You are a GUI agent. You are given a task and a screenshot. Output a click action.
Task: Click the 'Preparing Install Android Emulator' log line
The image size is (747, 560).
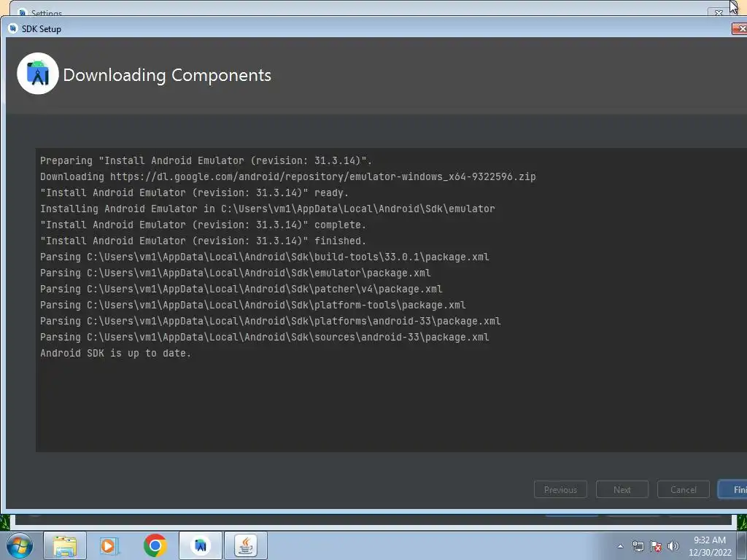pyautogui.click(x=206, y=160)
